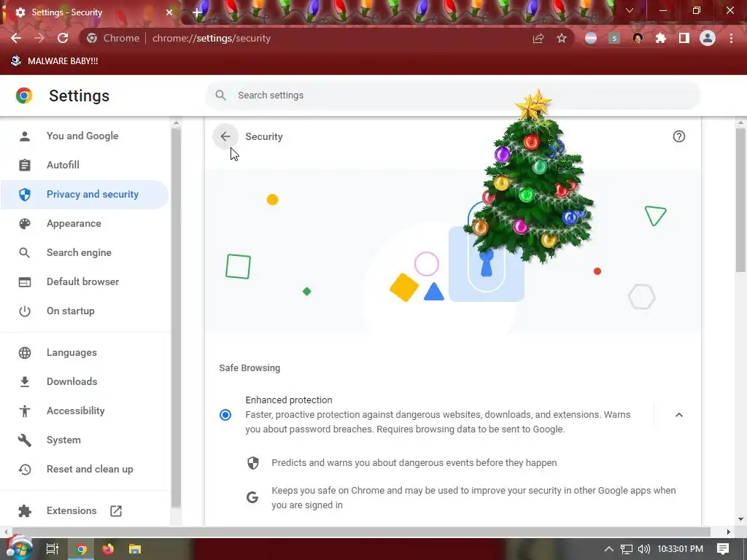Image resolution: width=747 pixels, height=560 pixels.
Task: Collapse the Enhanced protection details
Action: click(x=679, y=415)
